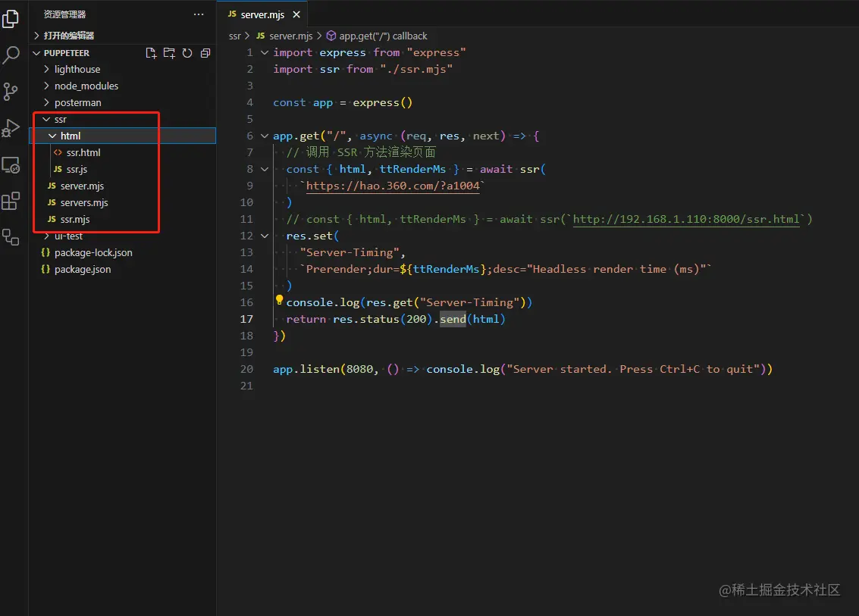Expand the 打开的编辑器 section

click(36, 36)
